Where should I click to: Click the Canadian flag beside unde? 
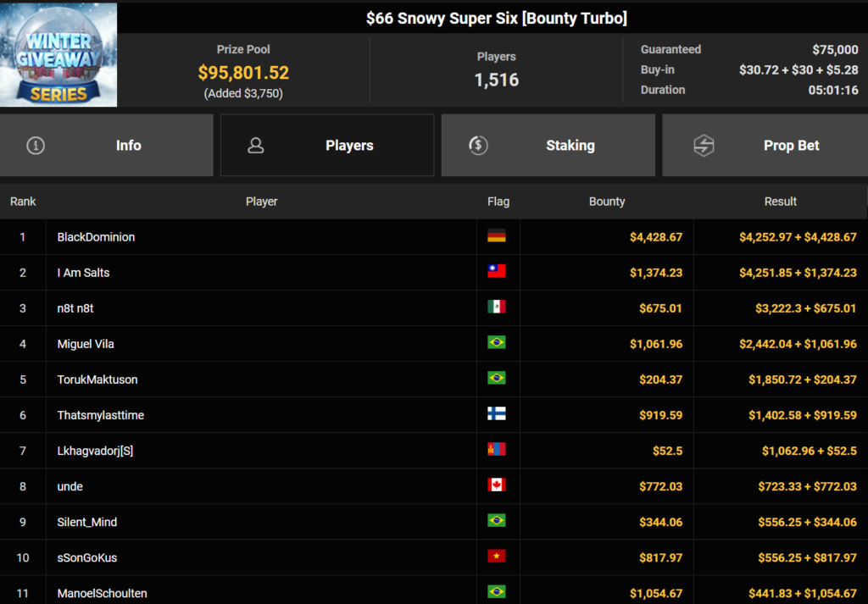pos(497,486)
